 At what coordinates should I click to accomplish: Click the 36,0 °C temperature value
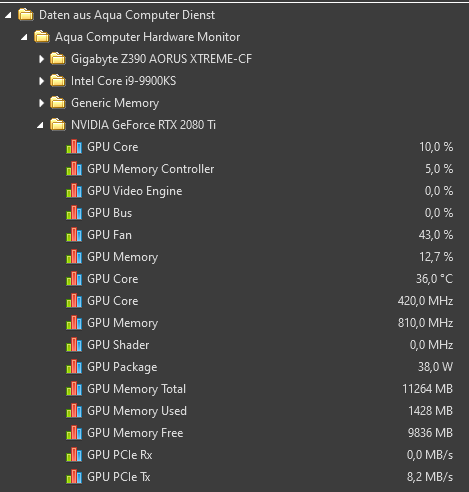(434, 279)
